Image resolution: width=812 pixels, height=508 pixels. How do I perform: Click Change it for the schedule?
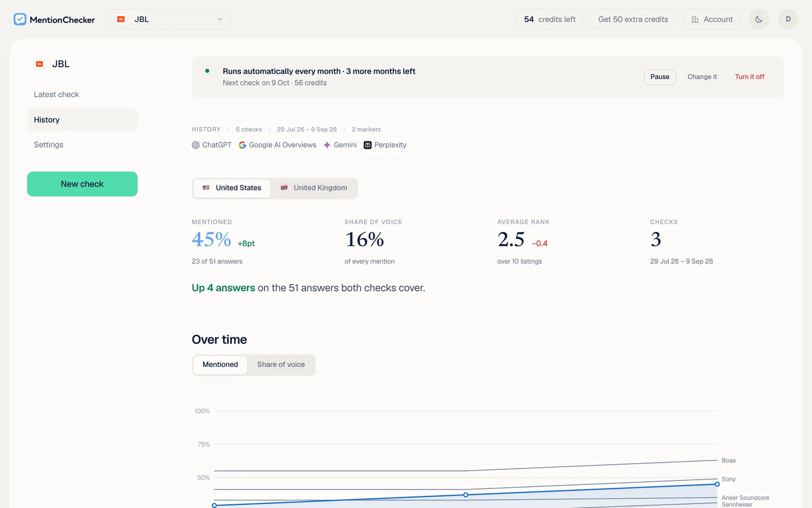[x=702, y=77]
